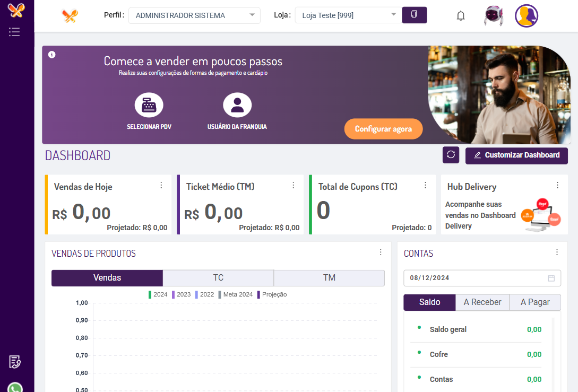Click the banner info icon
Screen dimensions: 578x392
[52, 55]
